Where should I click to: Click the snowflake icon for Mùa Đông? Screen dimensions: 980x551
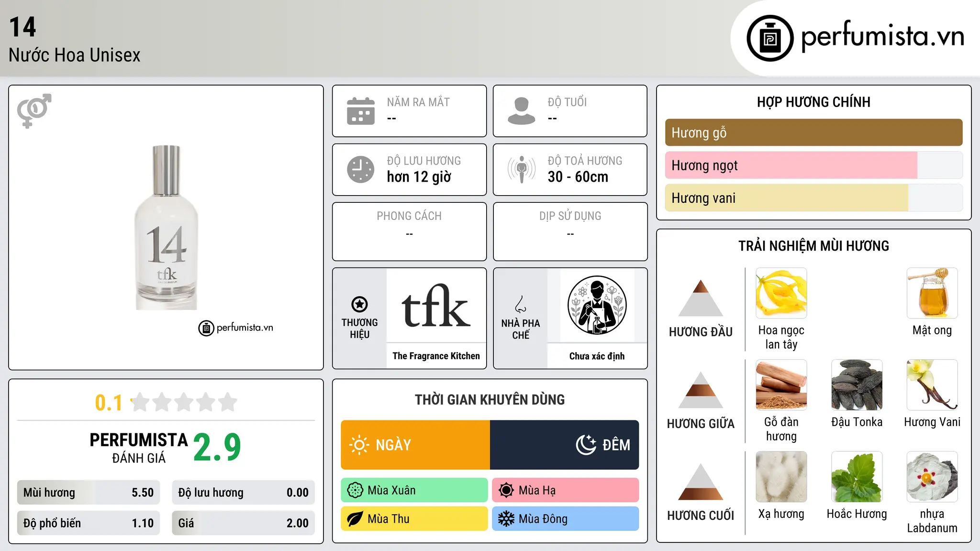coord(506,519)
